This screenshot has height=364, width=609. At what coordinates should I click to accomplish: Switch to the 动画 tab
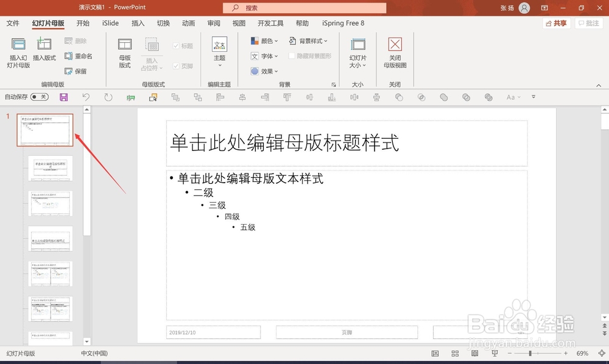[x=188, y=23]
